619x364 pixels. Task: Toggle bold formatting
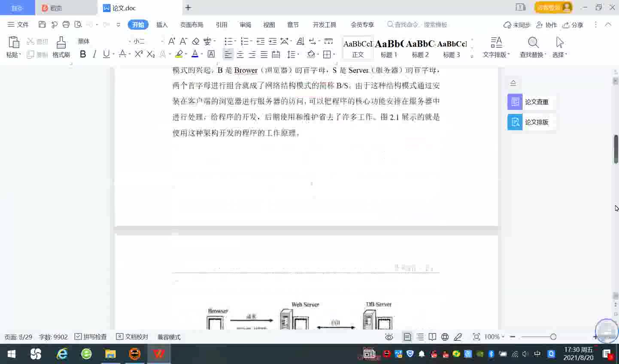pos(83,54)
